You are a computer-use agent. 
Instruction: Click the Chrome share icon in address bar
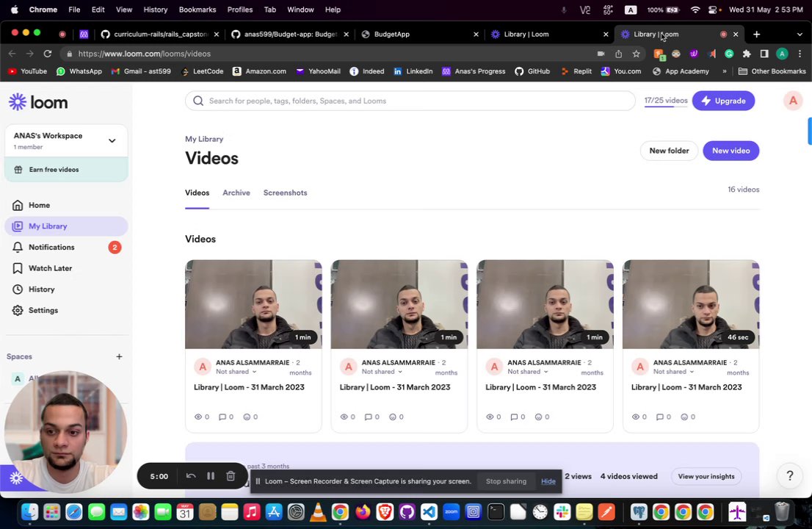tap(618, 54)
